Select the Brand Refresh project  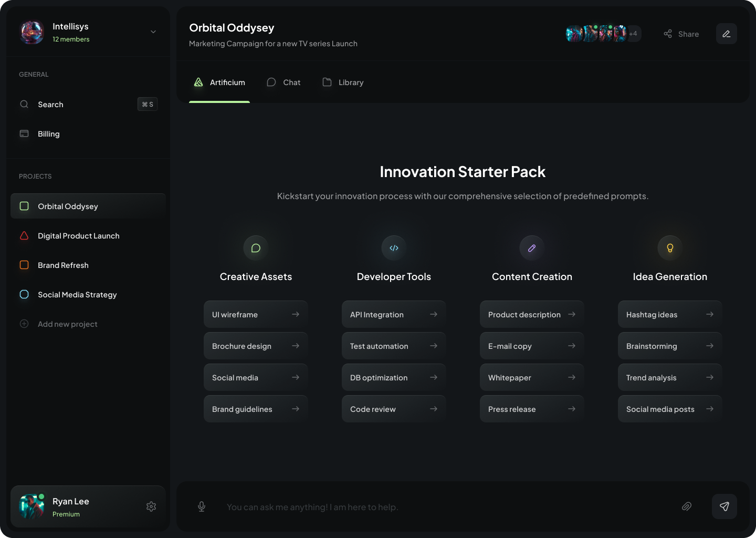63,265
